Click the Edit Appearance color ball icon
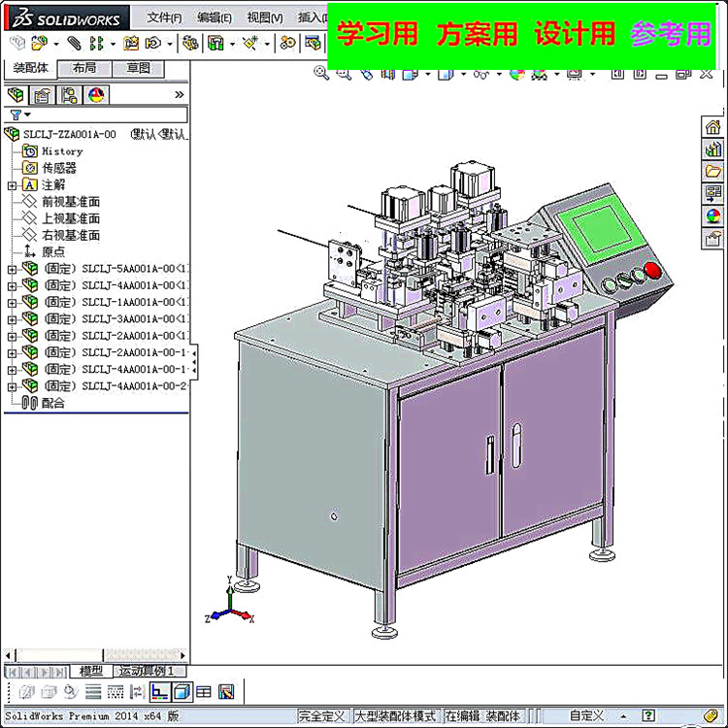Viewport: 728px width, 728px height. point(517,75)
